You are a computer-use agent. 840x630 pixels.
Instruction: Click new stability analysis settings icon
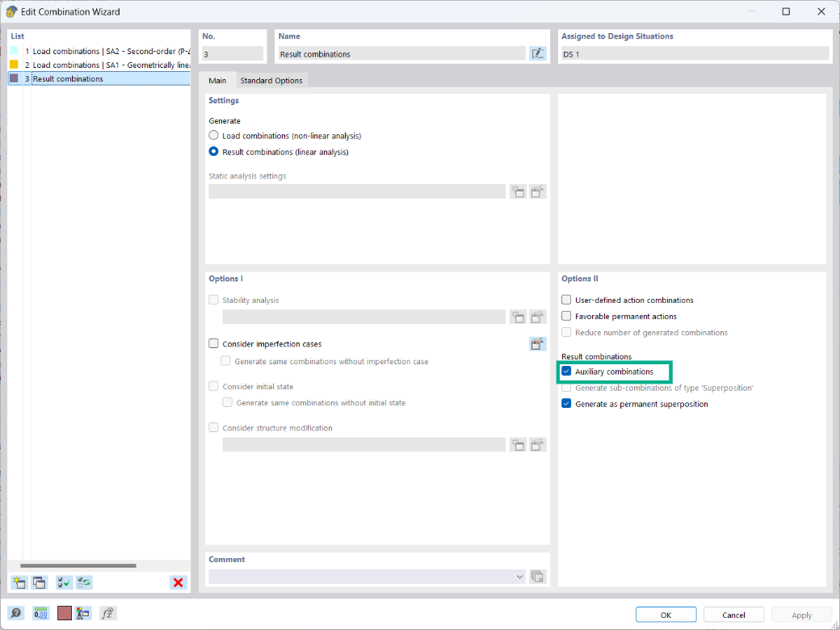(x=518, y=317)
